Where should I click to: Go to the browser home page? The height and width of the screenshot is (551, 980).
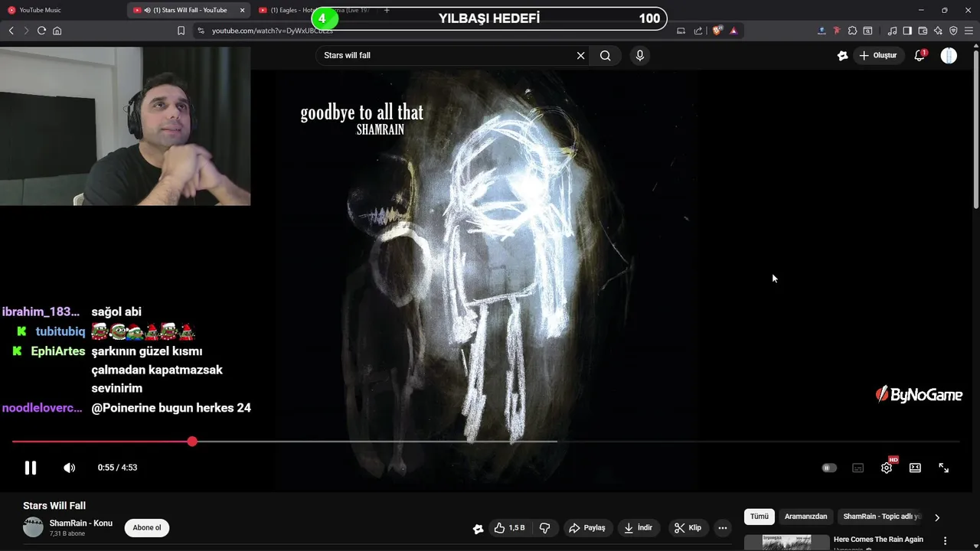(57, 31)
